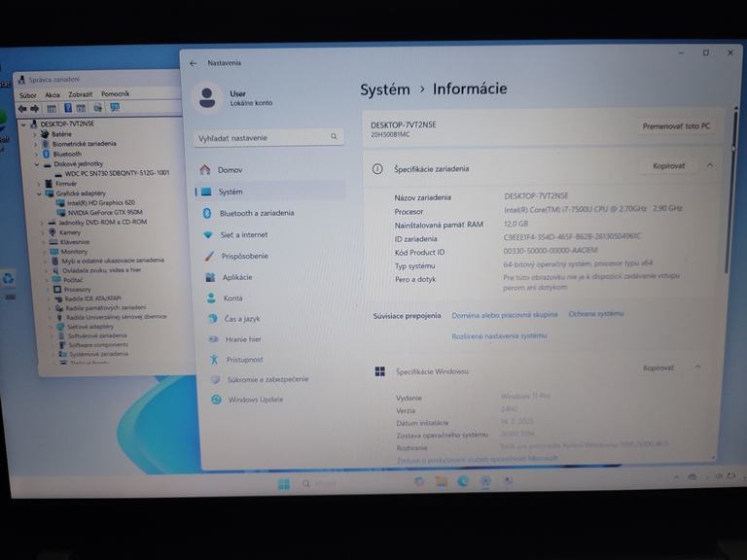Open Aplikácie icon in Settings sidebar
This screenshot has height=560, width=747.
(210, 277)
